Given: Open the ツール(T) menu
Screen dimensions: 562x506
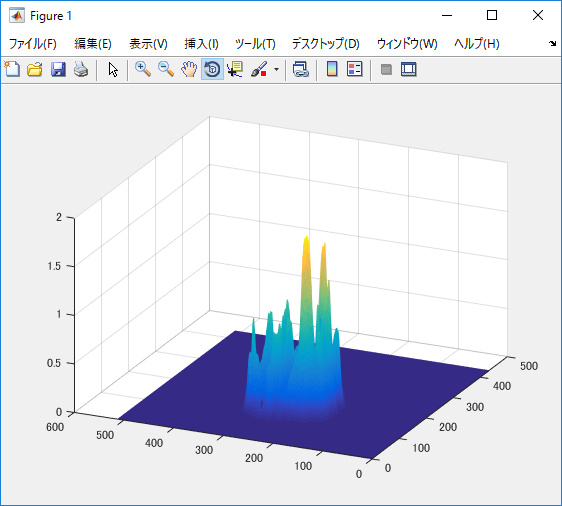Looking at the screenshot, I should (255, 44).
